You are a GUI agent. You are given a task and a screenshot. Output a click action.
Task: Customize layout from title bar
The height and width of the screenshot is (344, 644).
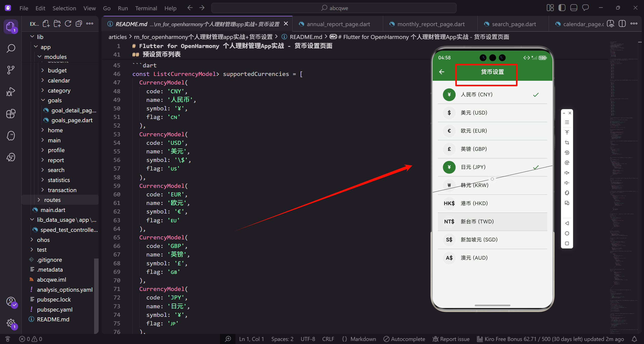click(x=550, y=8)
